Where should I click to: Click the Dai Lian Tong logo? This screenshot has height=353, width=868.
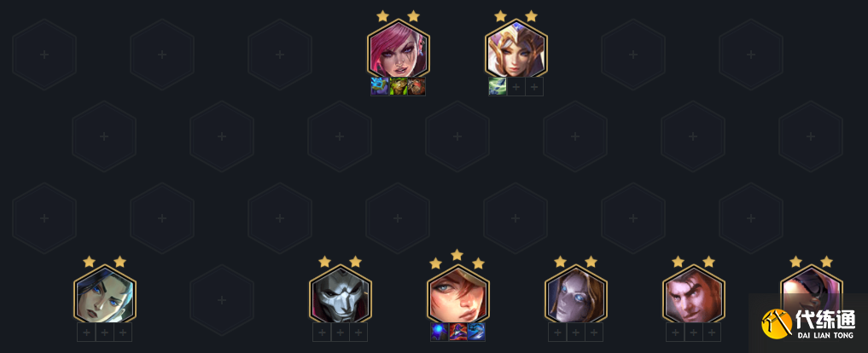click(x=808, y=324)
